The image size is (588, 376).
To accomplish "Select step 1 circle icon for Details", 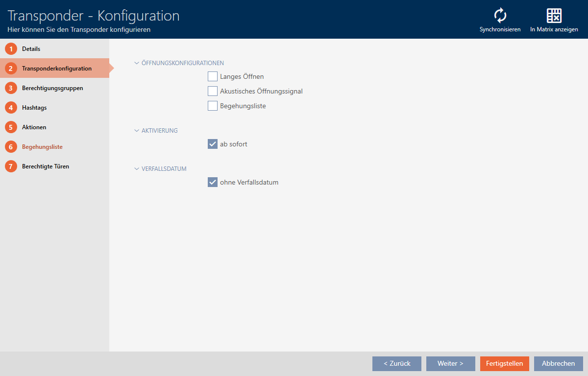I will (x=11, y=49).
